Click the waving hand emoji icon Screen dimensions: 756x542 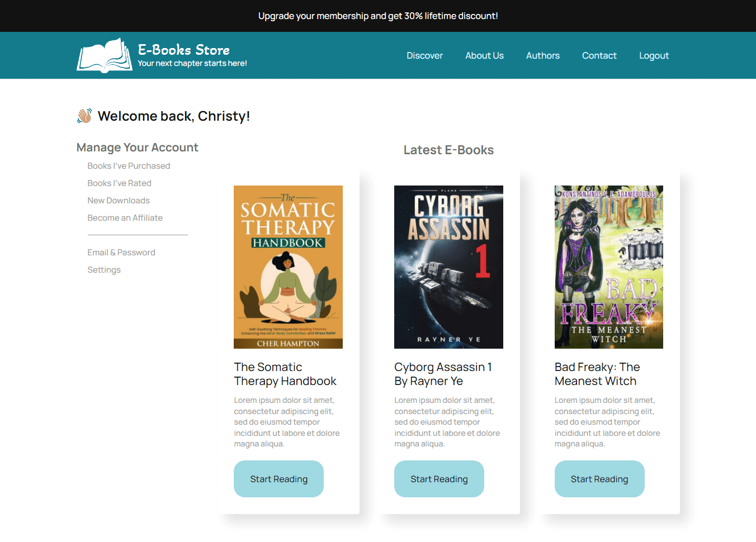pos(84,116)
